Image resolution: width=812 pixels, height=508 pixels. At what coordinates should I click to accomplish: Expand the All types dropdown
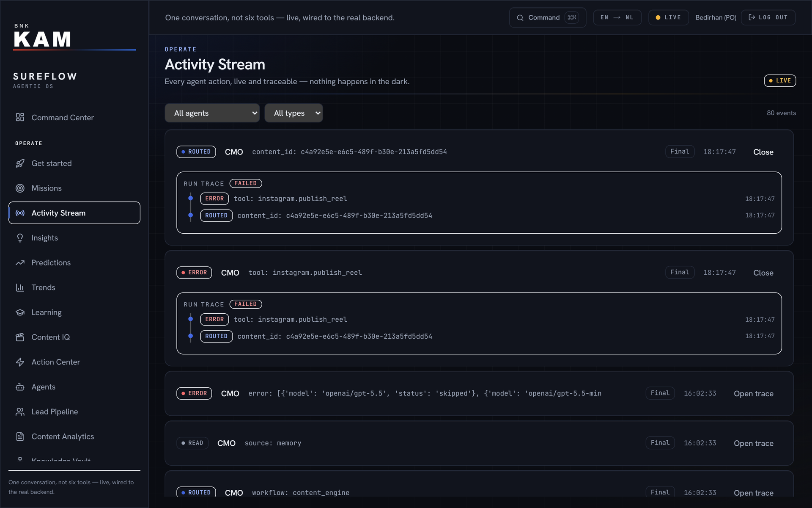coord(294,113)
